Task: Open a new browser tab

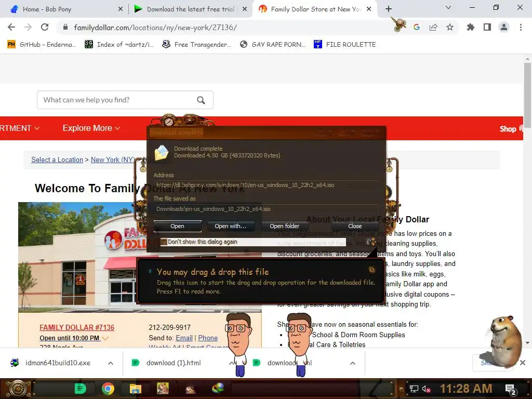Action: pos(389,9)
